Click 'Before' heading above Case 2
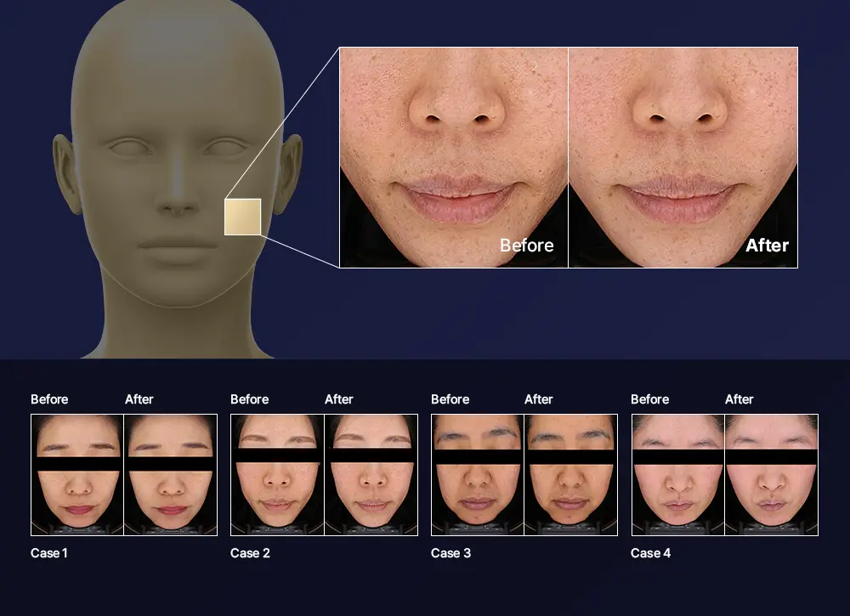The width and height of the screenshot is (850, 616). click(x=249, y=399)
